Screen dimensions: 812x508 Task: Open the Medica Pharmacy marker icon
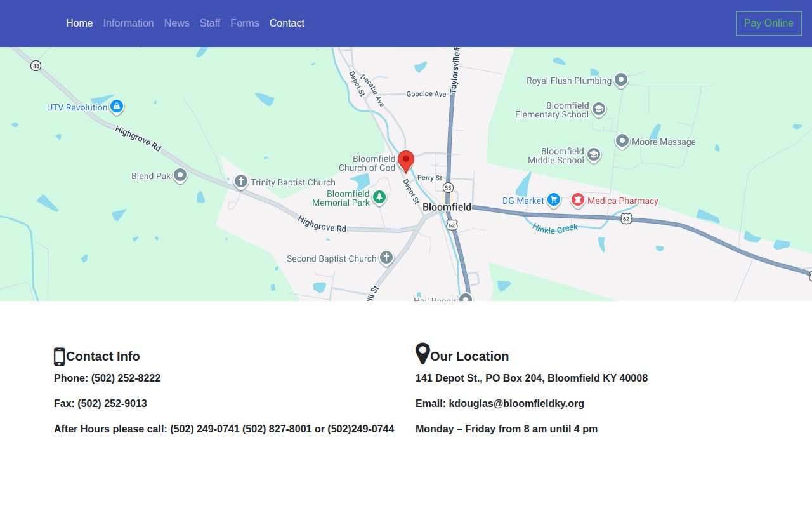577,201
